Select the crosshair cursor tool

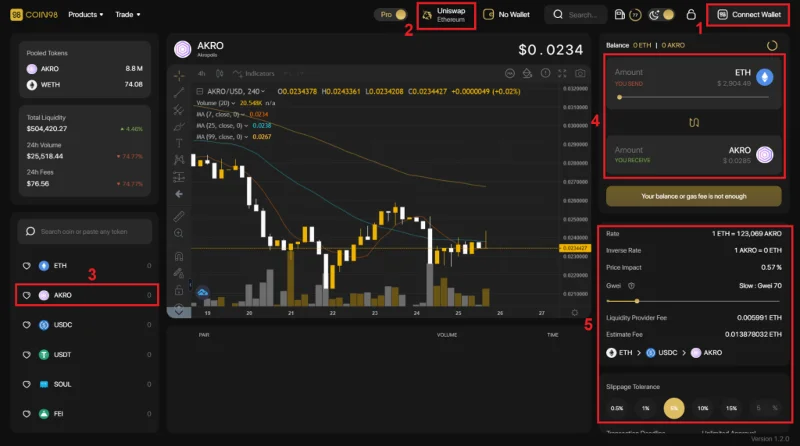(x=179, y=76)
